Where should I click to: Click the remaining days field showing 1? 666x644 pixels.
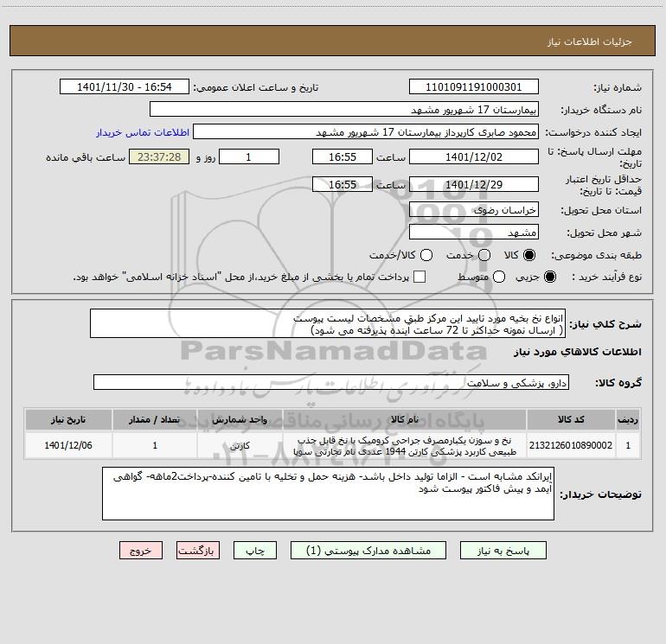point(249,156)
